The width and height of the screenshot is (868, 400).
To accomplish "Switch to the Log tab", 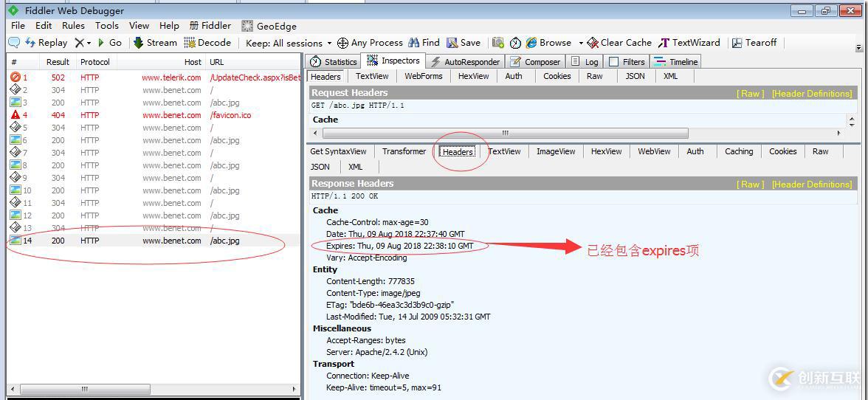I will click(585, 62).
